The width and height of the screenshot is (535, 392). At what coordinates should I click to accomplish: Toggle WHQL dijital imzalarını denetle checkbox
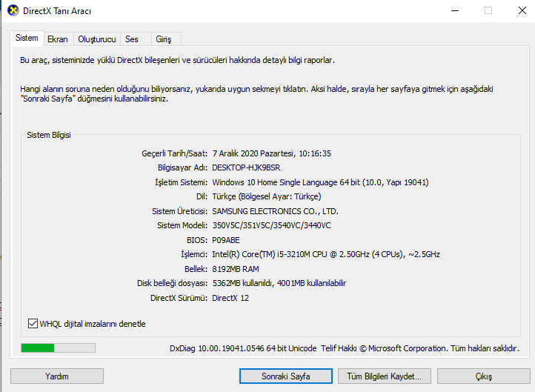[x=33, y=324]
